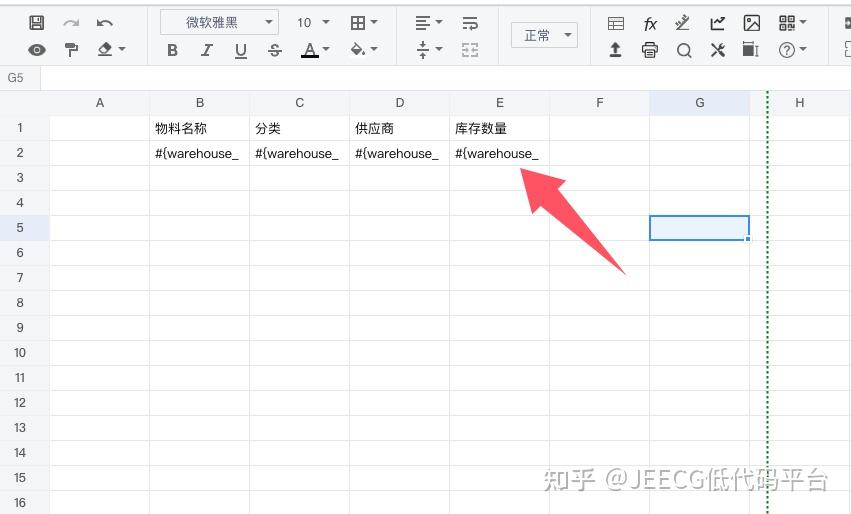Insert an image with picture icon
851x514 pixels.
coord(752,23)
